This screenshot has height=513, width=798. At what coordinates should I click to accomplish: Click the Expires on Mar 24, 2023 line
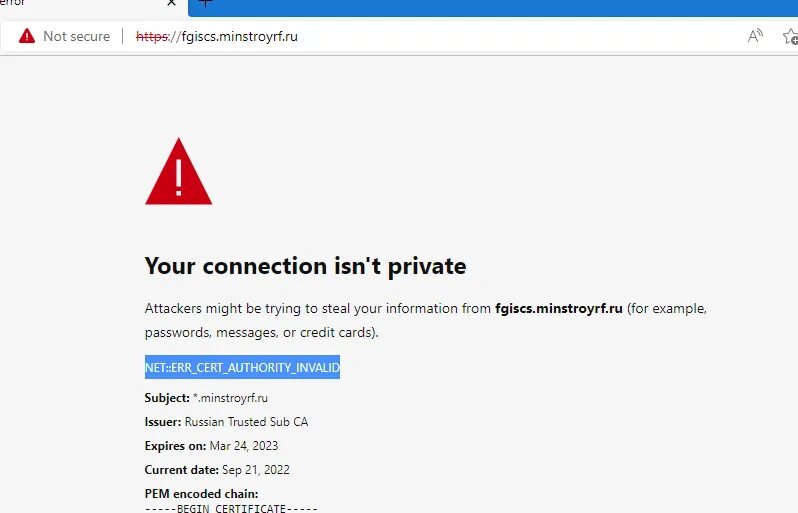coord(211,446)
